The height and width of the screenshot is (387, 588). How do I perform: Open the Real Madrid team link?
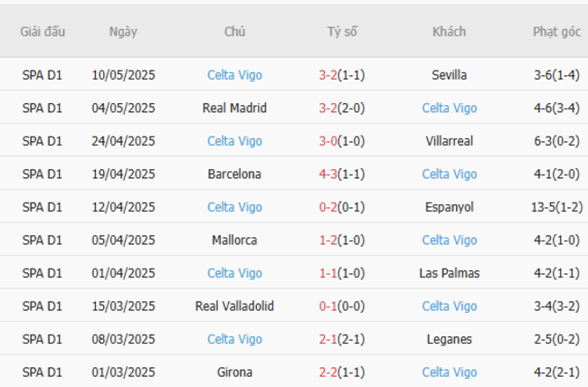coord(234,109)
